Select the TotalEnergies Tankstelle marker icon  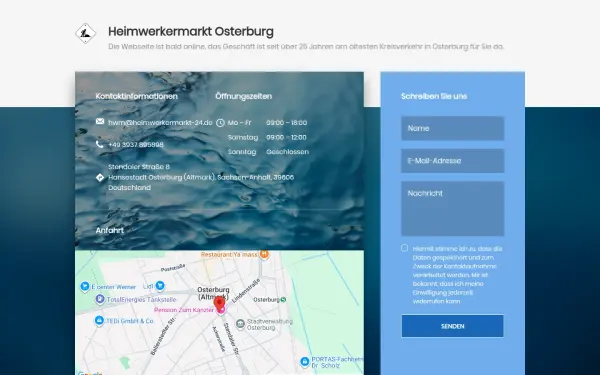point(100,299)
